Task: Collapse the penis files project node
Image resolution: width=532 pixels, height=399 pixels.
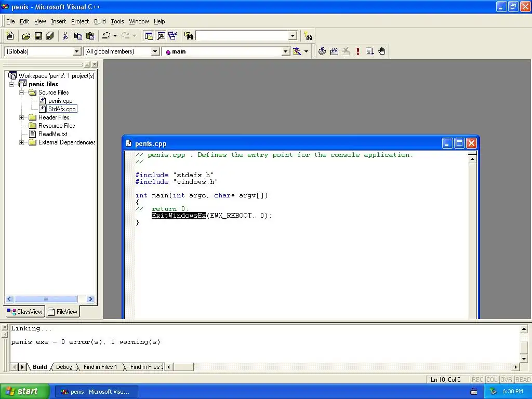Action: pos(12,84)
